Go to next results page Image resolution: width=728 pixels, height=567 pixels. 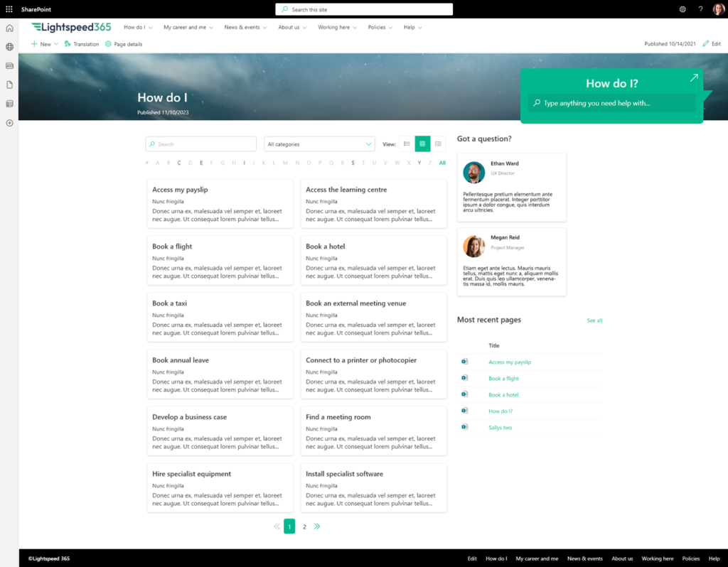317,526
